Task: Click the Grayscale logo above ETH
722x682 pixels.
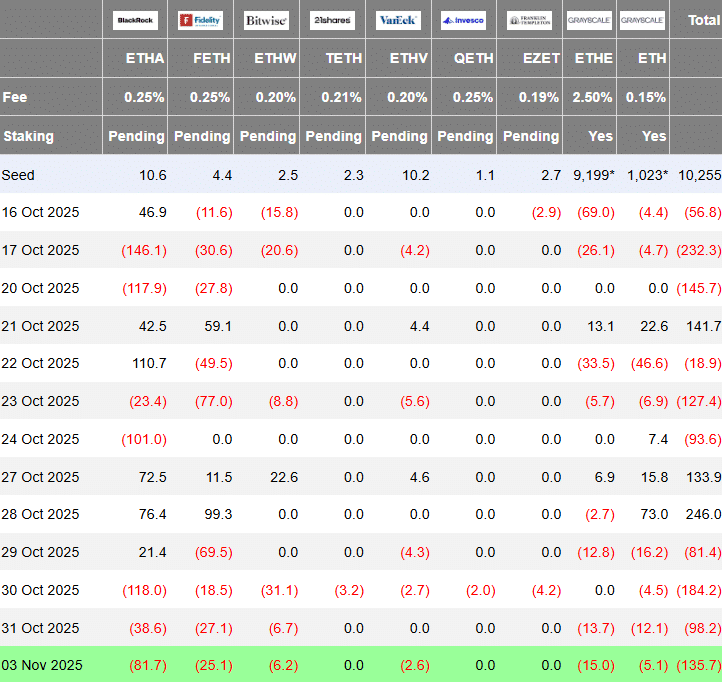Action: (642, 20)
